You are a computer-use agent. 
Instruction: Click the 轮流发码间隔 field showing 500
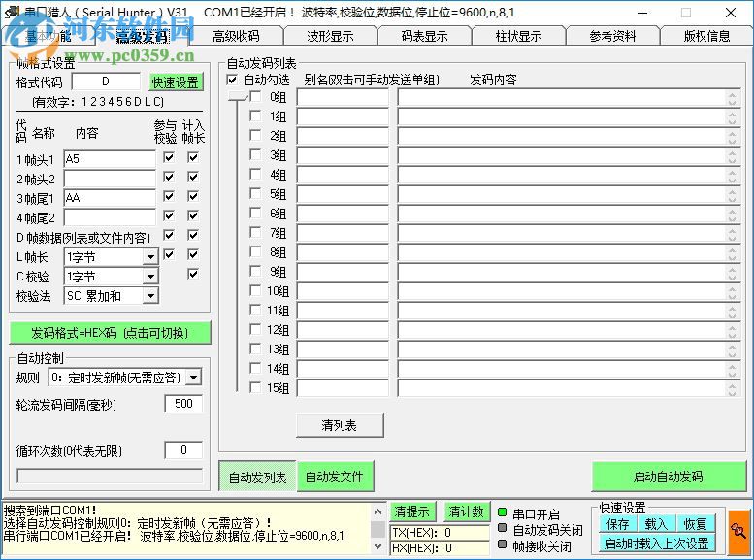click(183, 404)
